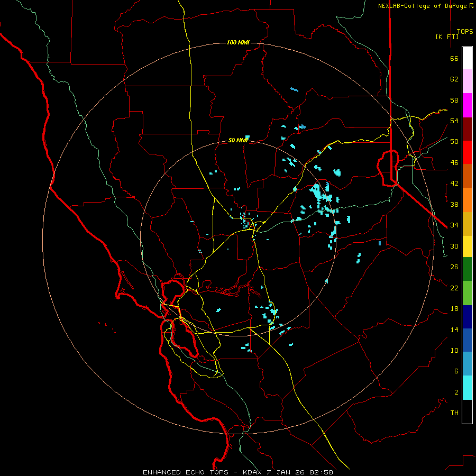The width and height of the screenshot is (476, 476).
Task: Click the ENHANCED ECHO TOPS caption
Action: click(186, 472)
